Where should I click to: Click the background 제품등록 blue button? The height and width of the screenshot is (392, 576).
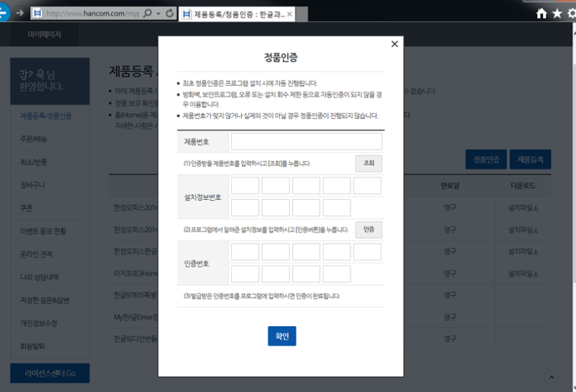point(530,159)
